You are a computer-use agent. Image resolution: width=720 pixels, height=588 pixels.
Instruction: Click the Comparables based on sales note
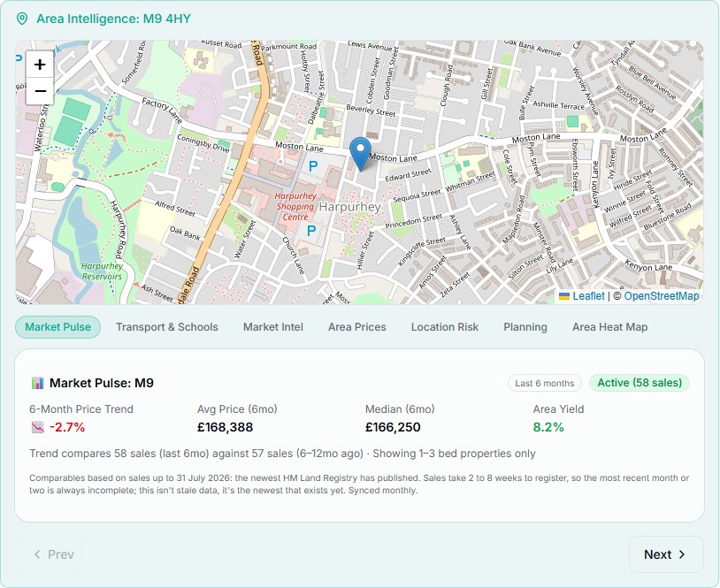(359, 484)
